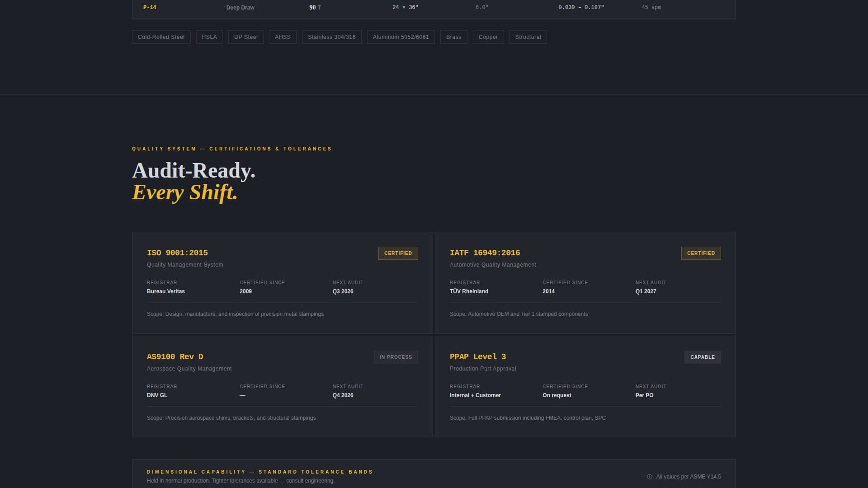Click the IN PROCESS badge for AS9100
Screen dimensions: 868x488
(396, 357)
